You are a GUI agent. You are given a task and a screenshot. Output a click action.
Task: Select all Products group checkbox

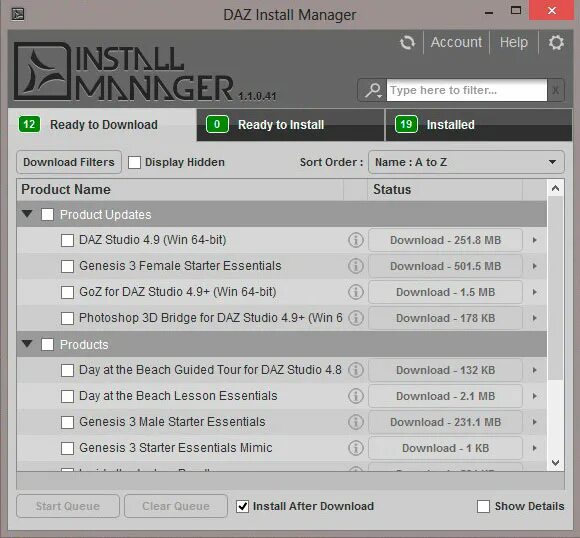(x=47, y=344)
